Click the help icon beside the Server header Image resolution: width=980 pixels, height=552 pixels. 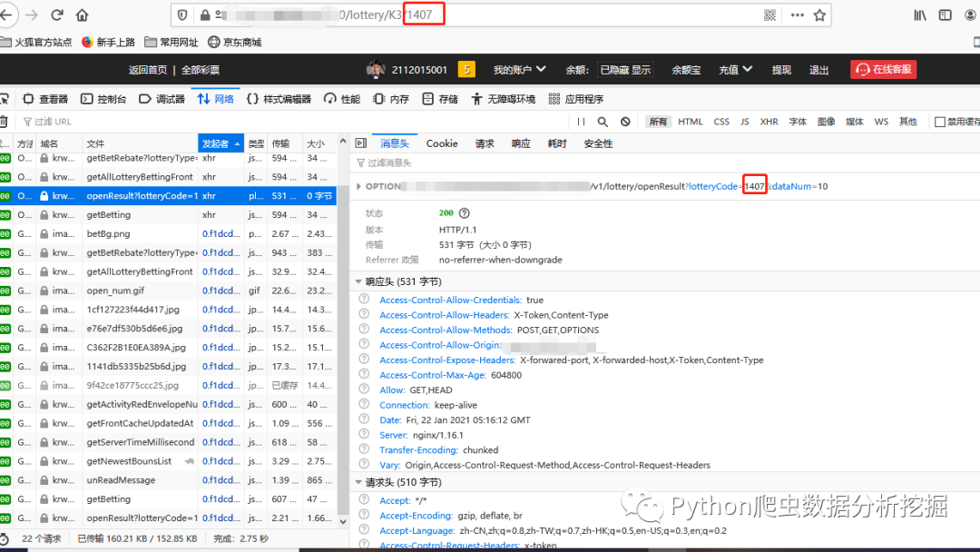(x=364, y=434)
